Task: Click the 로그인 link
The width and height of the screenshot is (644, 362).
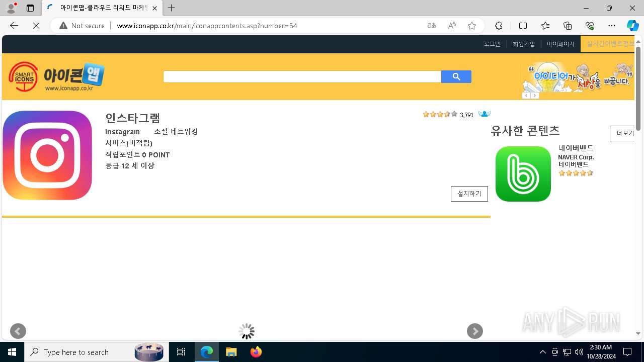Action: pos(493,44)
